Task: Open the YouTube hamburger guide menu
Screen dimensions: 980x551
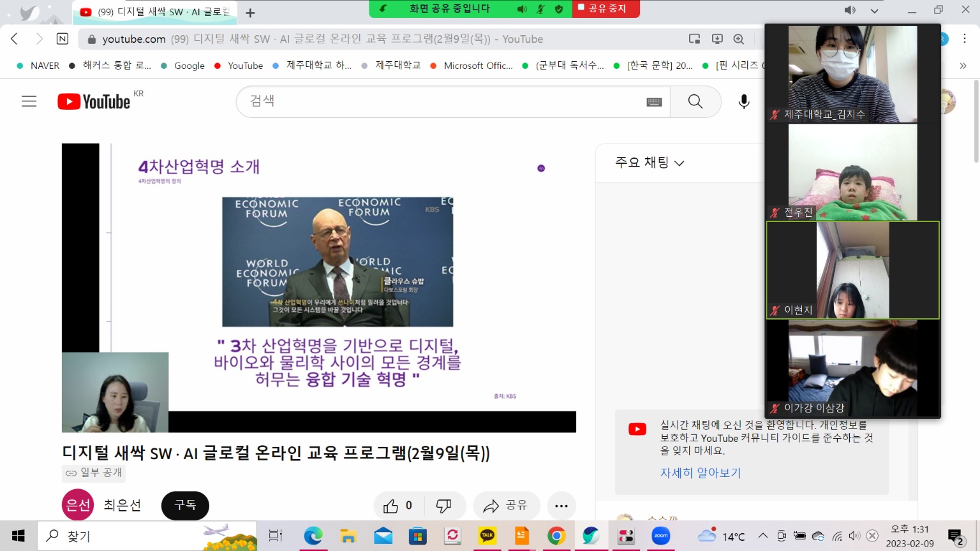Action: (29, 101)
